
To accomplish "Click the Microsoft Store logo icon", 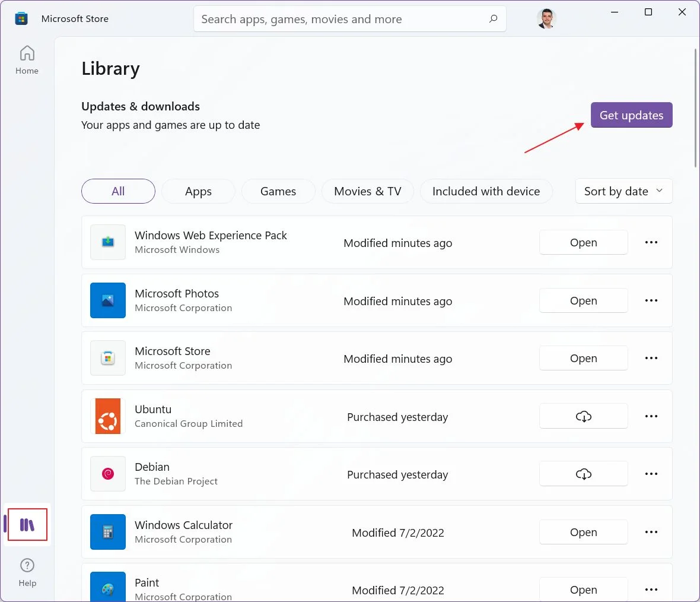I will point(21,19).
